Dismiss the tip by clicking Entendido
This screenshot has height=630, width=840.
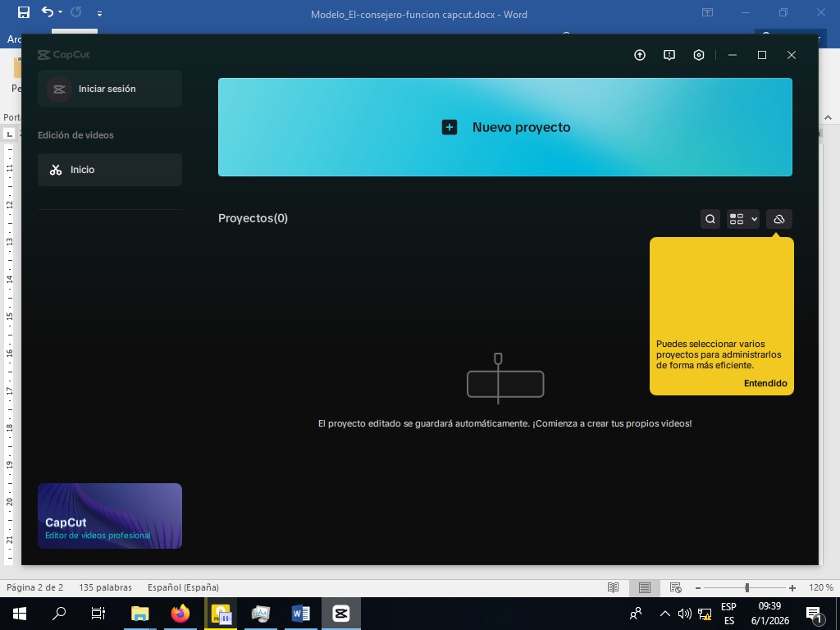pyautogui.click(x=765, y=383)
